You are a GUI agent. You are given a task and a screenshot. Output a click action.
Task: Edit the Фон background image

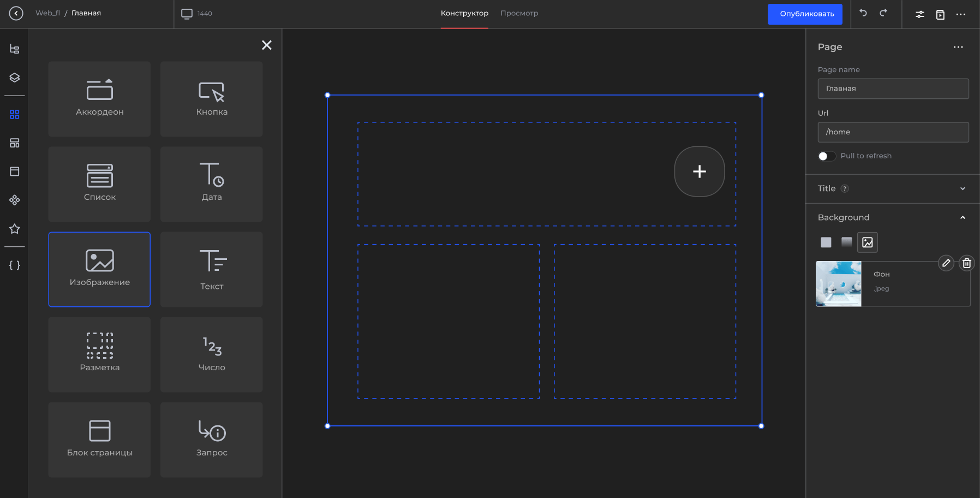pyautogui.click(x=946, y=263)
